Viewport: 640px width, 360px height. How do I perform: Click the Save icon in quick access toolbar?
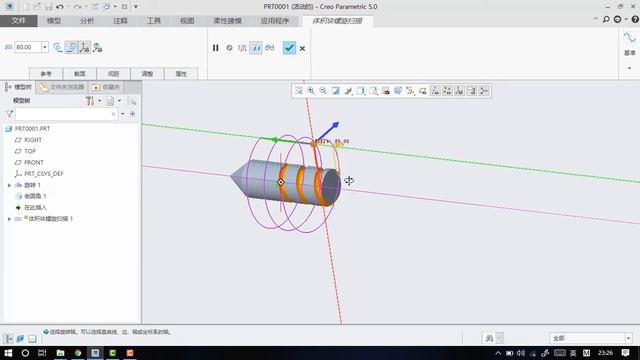48,7
